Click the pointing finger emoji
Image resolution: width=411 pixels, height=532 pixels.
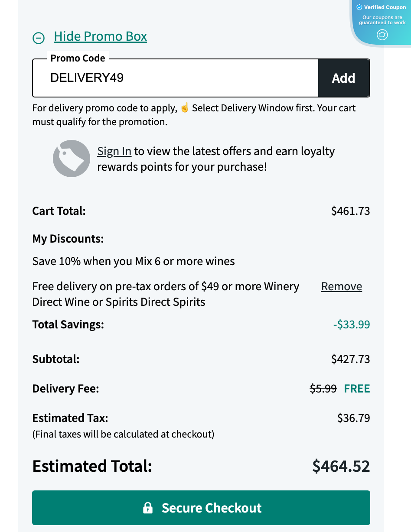click(185, 108)
